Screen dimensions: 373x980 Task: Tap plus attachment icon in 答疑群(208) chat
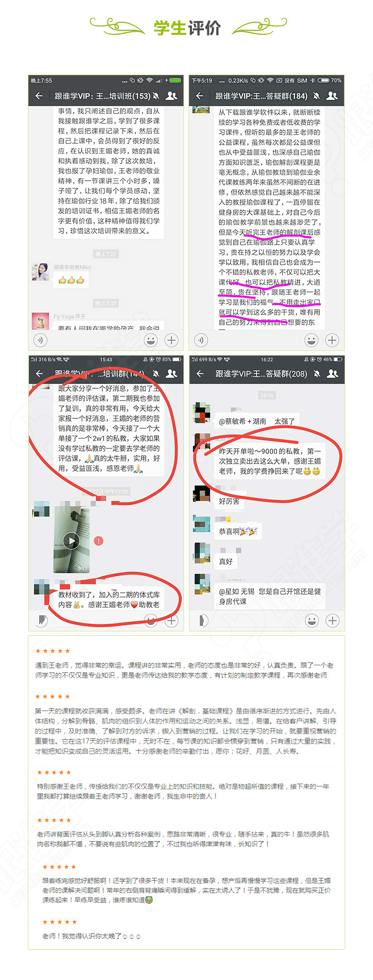pyautogui.click(x=332, y=620)
